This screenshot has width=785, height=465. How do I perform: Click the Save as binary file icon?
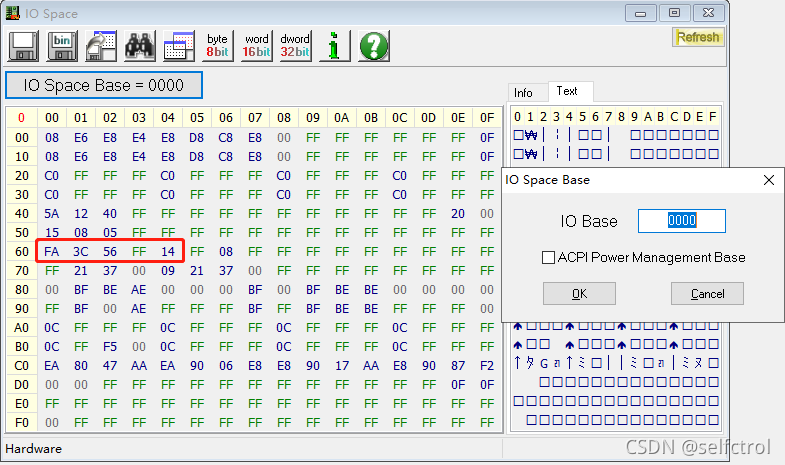coord(62,46)
